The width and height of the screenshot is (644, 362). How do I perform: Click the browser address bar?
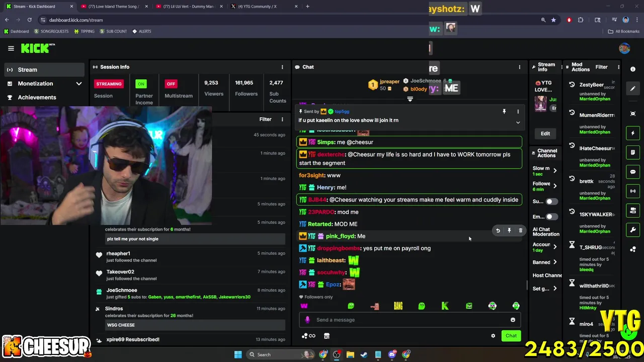(x=292, y=20)
